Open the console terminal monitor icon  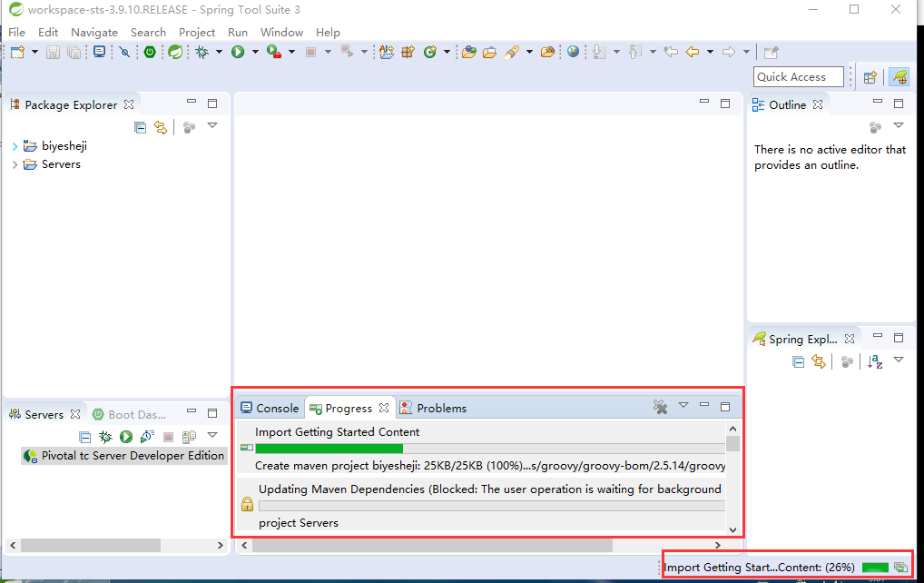[x=100, y=52]
